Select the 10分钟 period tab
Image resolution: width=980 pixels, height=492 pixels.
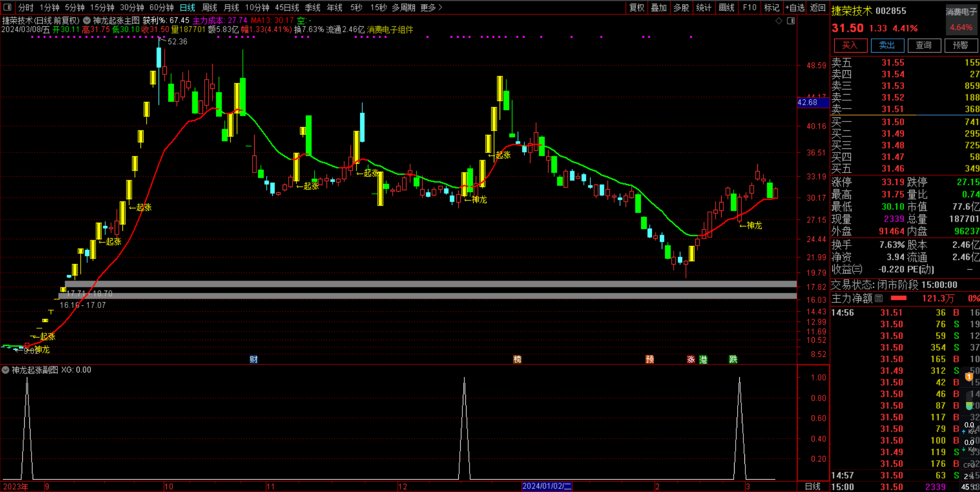point(257,7)
